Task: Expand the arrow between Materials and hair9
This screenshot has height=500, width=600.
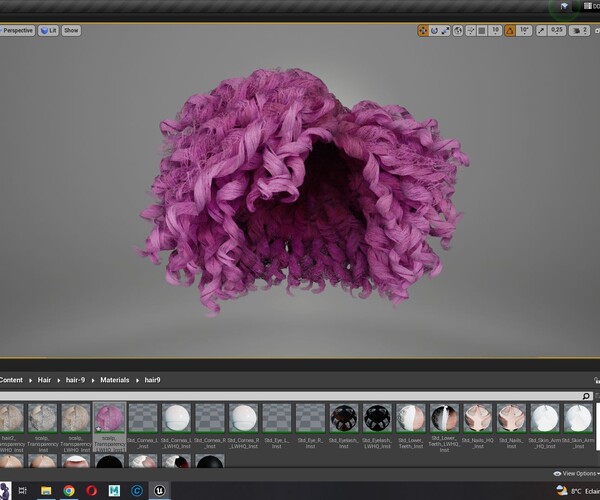Action: 137,380
